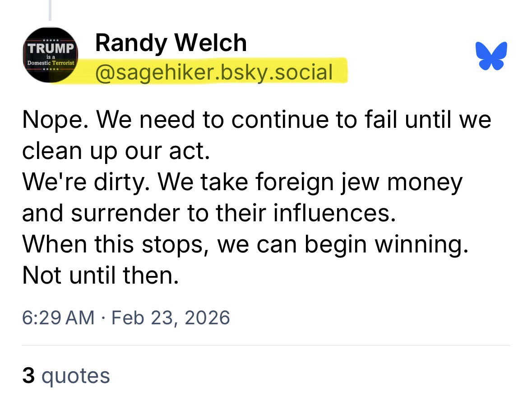Viewport: 532px width, 397px height.
Task: Click "Domestic Terrorist" text on avatar badge
Action: [51, 62]
